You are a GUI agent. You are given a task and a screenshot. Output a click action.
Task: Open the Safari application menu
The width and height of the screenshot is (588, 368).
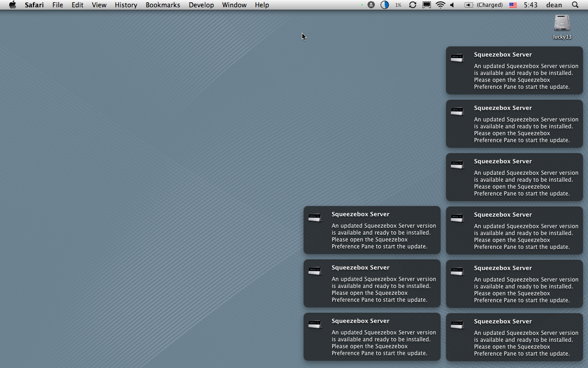(34, 5)
